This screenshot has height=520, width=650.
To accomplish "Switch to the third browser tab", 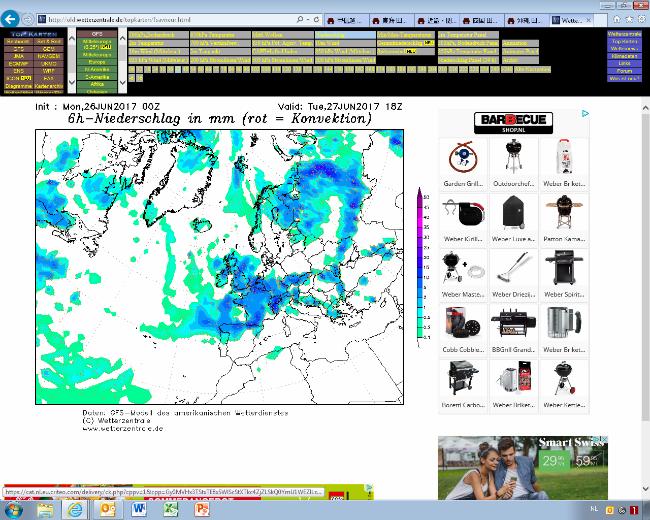I will pos(436,20).
